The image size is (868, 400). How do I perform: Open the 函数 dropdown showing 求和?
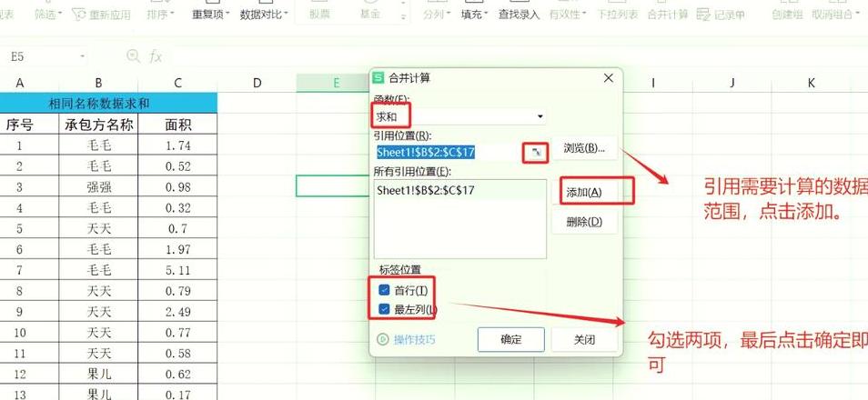click(x=460, y=116)
